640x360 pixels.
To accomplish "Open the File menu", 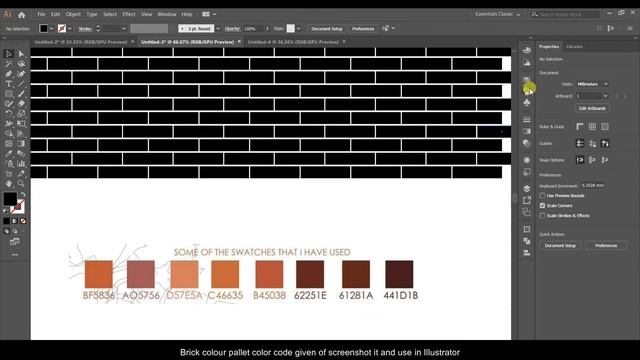I will [41, 14].
